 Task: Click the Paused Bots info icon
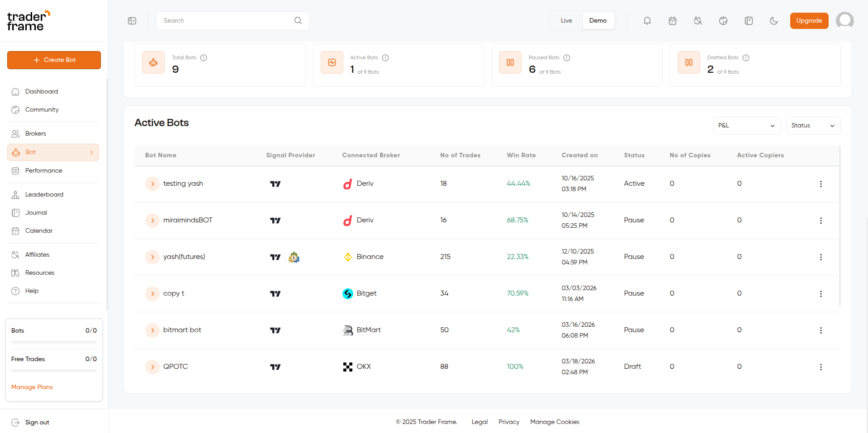coord(567,58)
